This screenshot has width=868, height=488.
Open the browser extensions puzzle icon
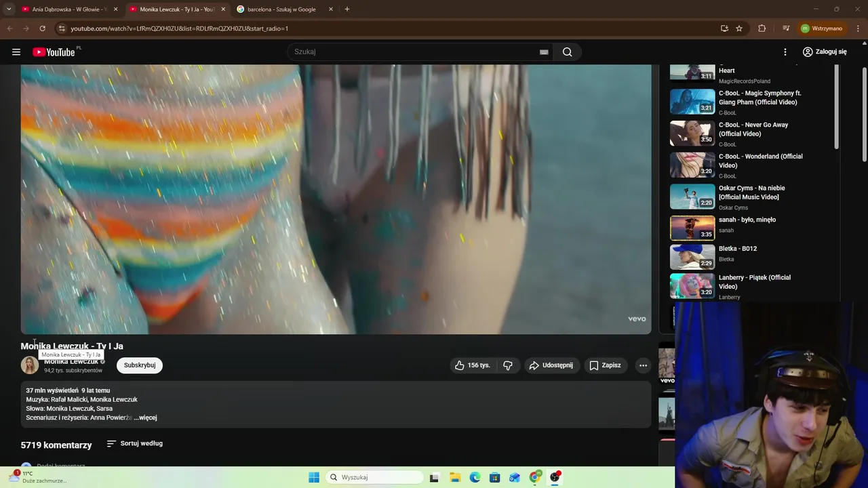(x=762, y=28)
